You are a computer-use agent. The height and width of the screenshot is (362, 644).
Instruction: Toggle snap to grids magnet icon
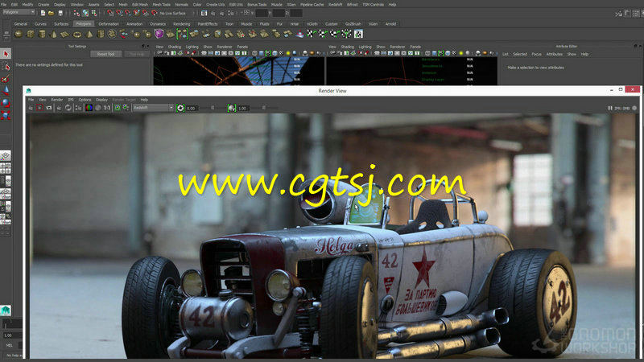coord(110,13)
